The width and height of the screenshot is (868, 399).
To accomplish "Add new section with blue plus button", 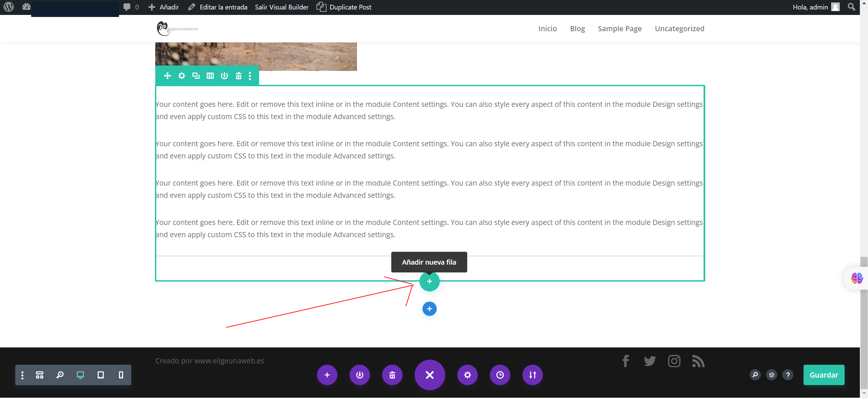I will coord(429,309).
